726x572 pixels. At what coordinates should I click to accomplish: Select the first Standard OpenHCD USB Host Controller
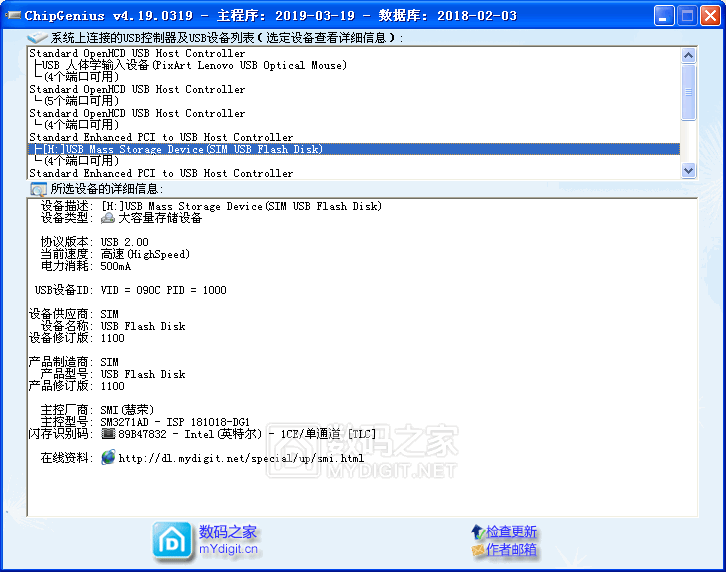pos(137,53)
